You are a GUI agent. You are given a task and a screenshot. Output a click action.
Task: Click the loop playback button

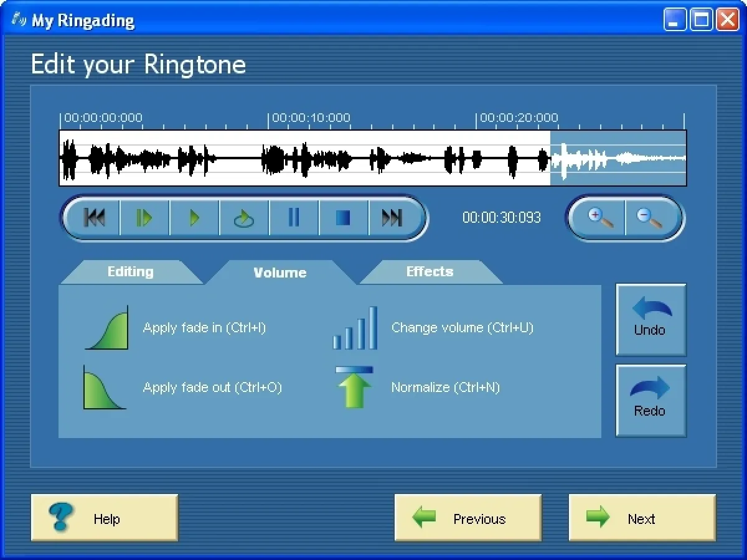coord(243,218)
